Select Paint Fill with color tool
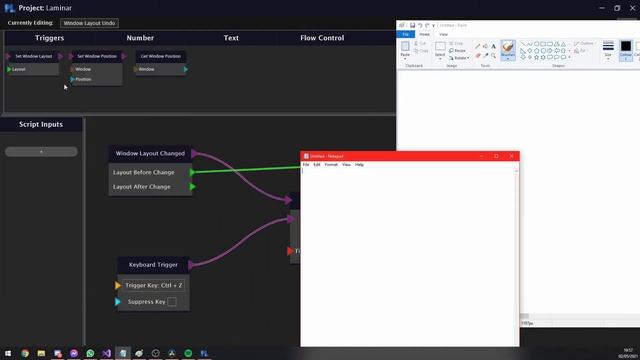This screenshot has width=640, height=360. coord(485,47)
